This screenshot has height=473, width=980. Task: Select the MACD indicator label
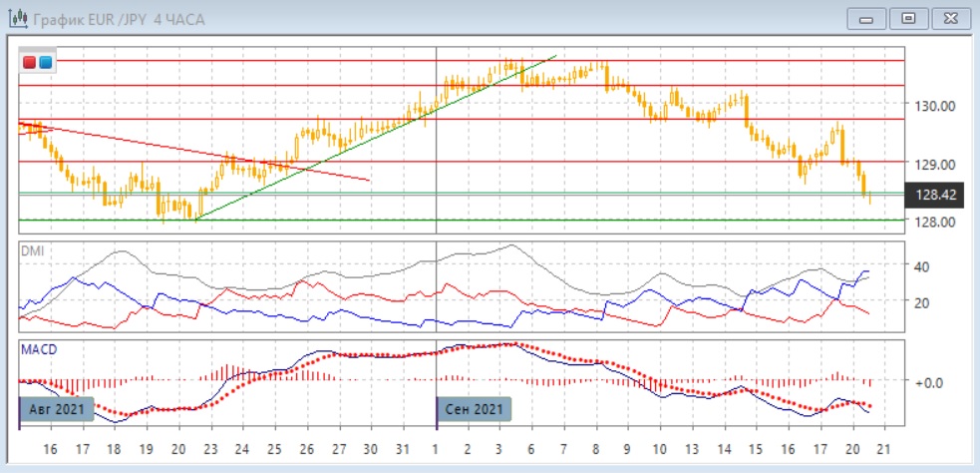click(x=39, y=349)
